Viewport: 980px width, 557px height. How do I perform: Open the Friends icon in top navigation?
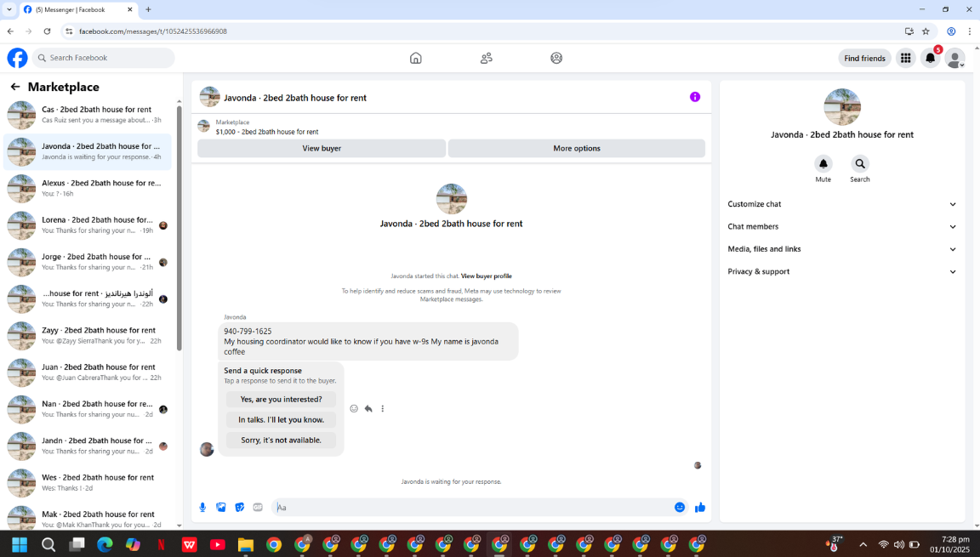tap(487, 58)
